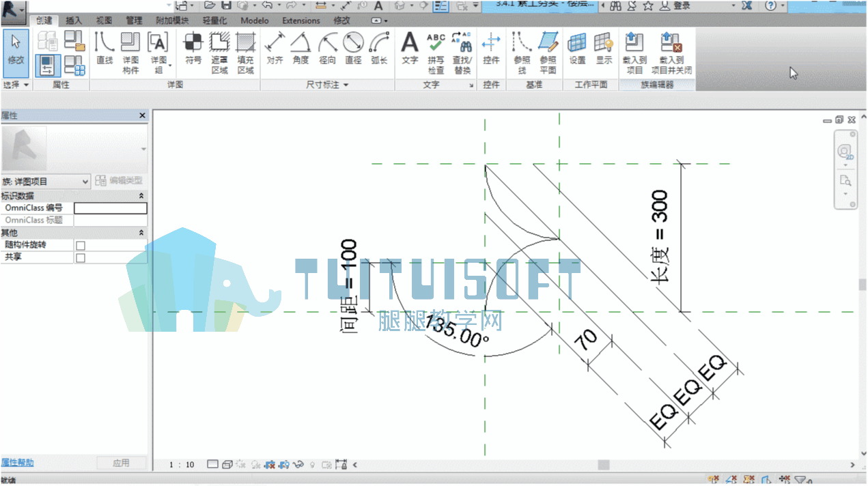Click the 符号 (Symbol) tool
Image resolution: width=868 pixels, height=486 pixels.
193,49
